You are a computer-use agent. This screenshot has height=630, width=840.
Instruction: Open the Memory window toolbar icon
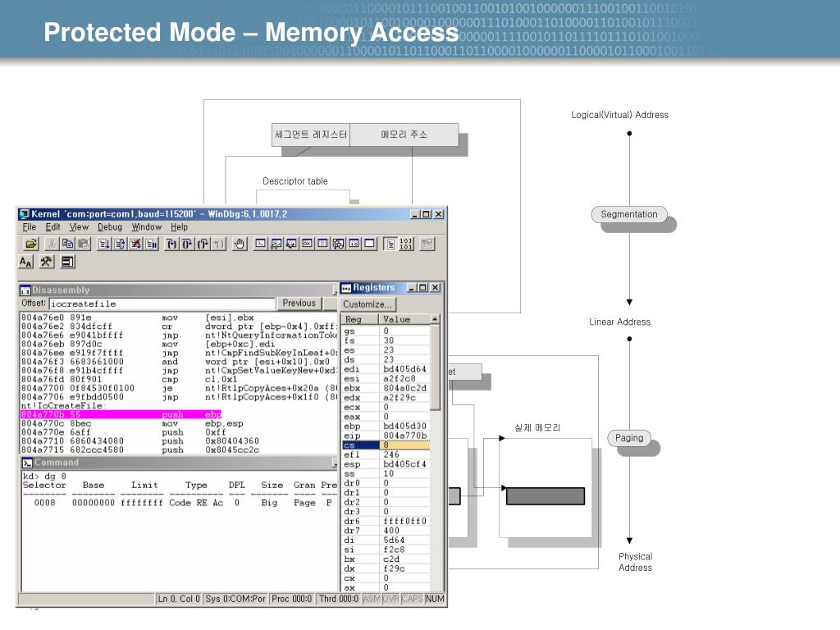click(322, 244)
